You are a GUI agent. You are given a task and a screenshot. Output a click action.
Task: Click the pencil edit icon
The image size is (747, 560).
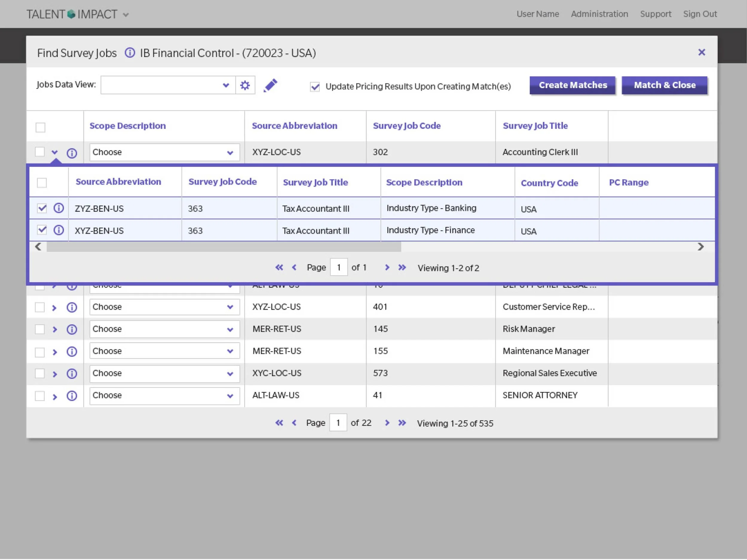click(x=270, y=85)
